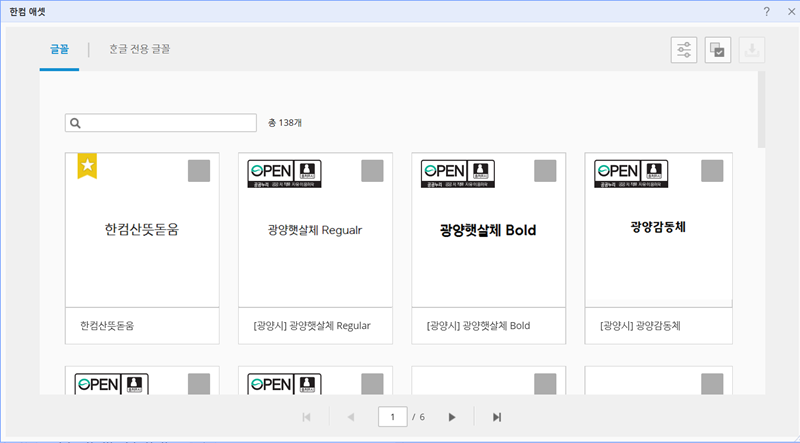Switch to the 한글 전용 글꼴 tab

click(x=139, y=50)
